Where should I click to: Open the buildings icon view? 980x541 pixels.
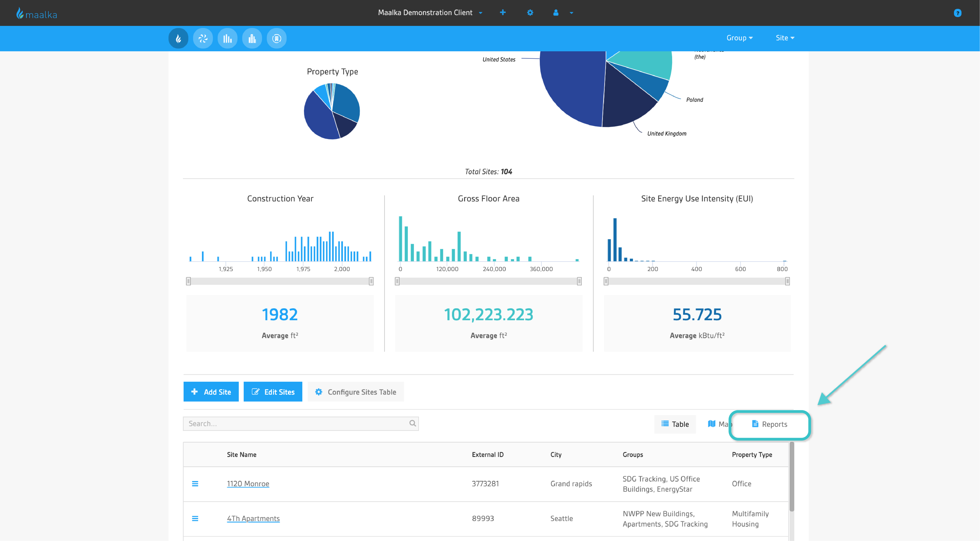252,38
